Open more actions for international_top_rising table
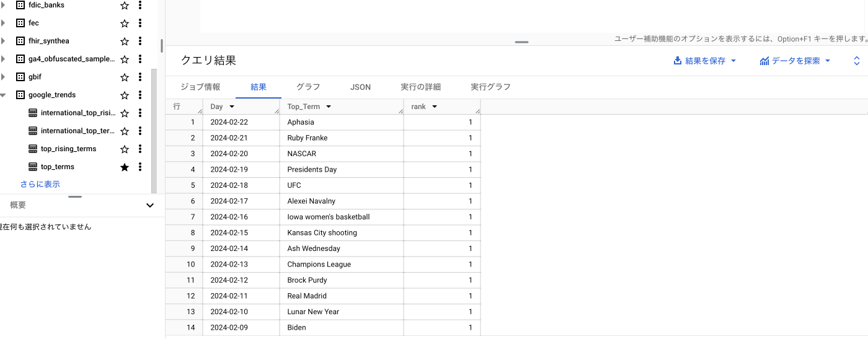This screenshot has height=339, width=868. 140,113
